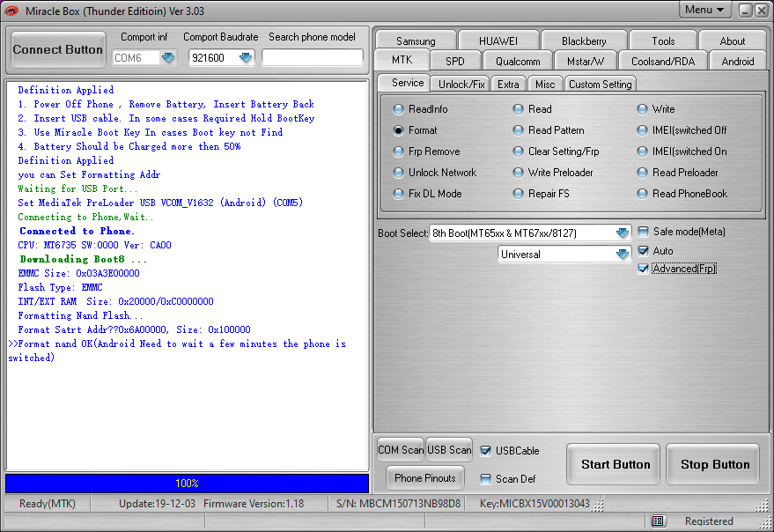Open the Coolsand/RDA tab
The image size is (774, 532).
pyautogui.click(x=662, y=62)
